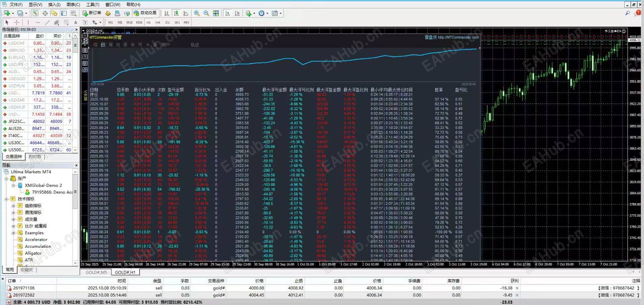Screen dimensions: 644x305
Task: Toggle the Navigator star-folder icon
Action: pyautogui.click(x=54, y=13)
